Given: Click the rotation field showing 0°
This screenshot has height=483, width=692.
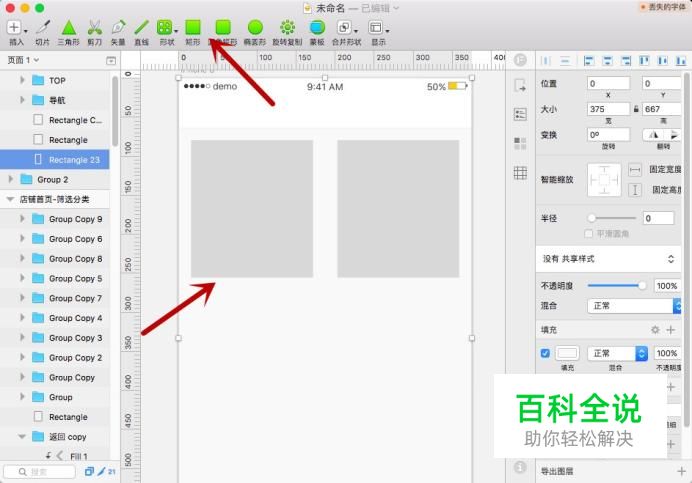Looking at the screenshot, I should (x=608, y=135).
